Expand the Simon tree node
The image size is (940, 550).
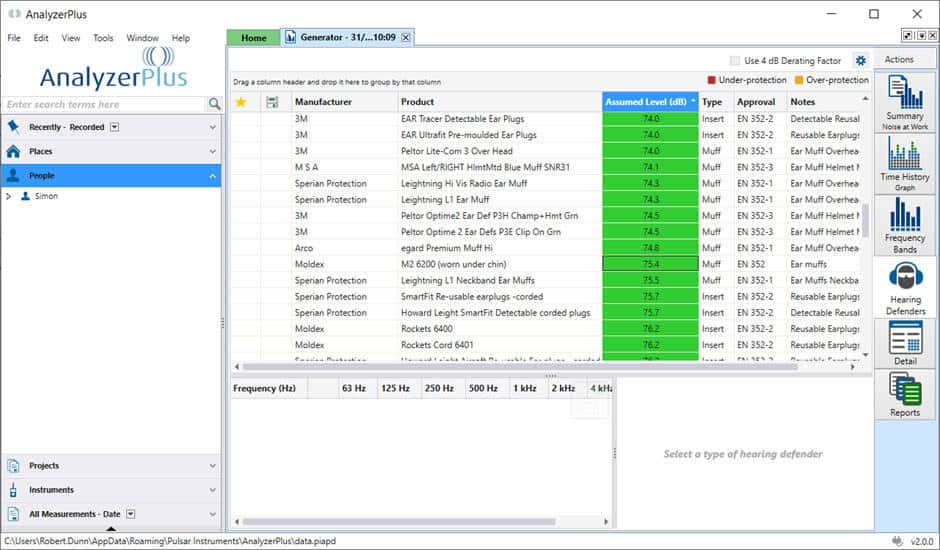point(9,197)
